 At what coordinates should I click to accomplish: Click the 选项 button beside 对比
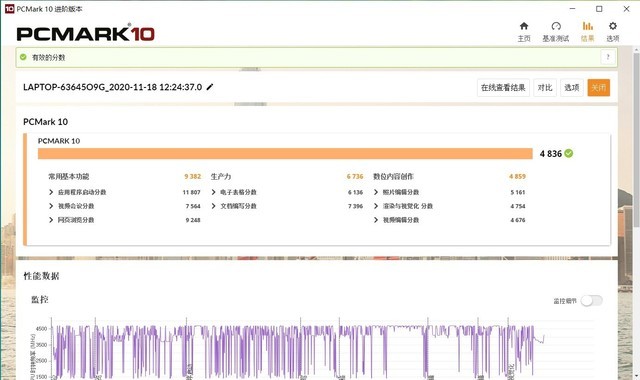572,87
